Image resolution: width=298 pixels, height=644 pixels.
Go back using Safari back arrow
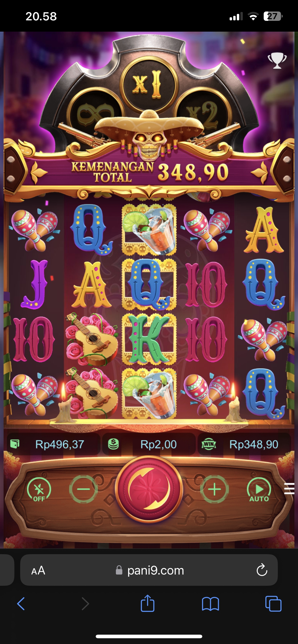(x=21, y=604)
